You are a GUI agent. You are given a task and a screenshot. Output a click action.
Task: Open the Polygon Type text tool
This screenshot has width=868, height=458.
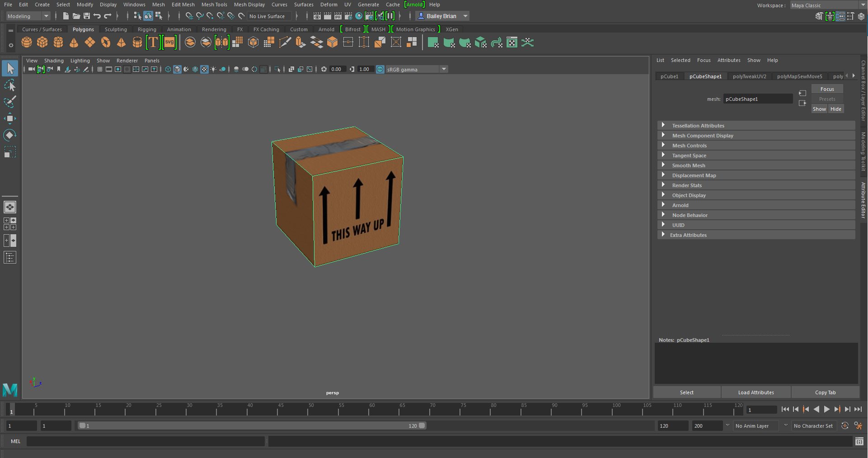tap(153, 42)
